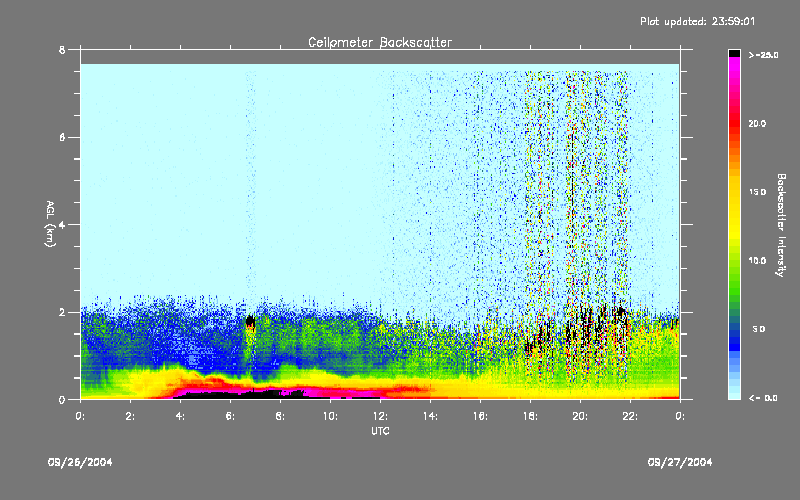
Task: Click the "22:" hour label on the UTC axis
Action: click(x=630, y=416)
